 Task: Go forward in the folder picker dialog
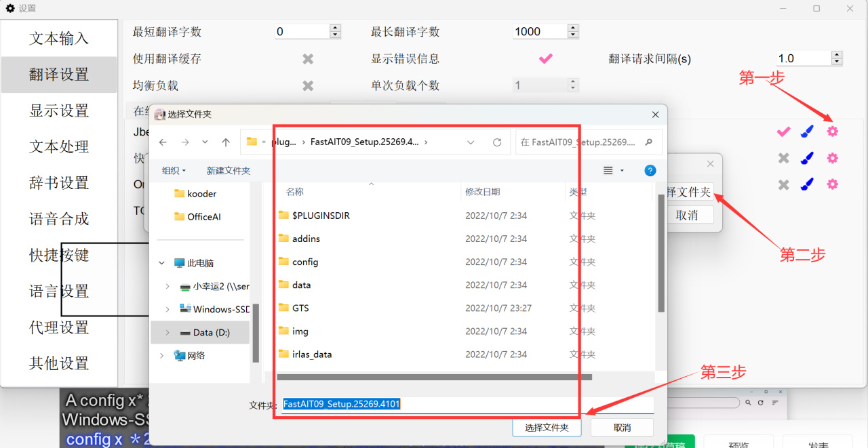coord(185,142)
